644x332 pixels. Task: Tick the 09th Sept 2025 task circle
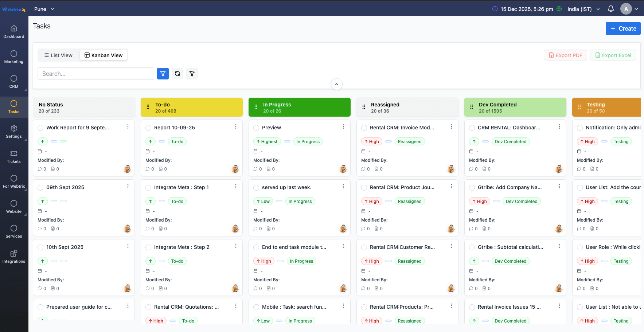point(40,188)
